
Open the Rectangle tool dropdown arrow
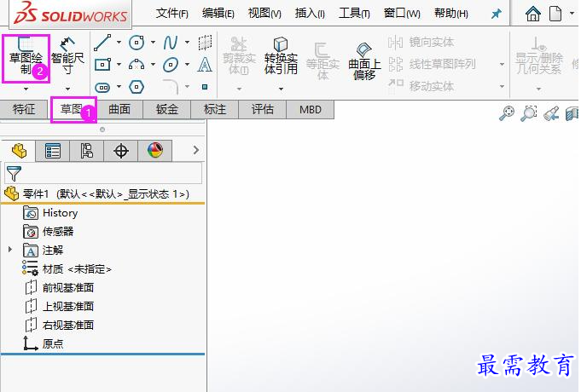coord(119,65)
